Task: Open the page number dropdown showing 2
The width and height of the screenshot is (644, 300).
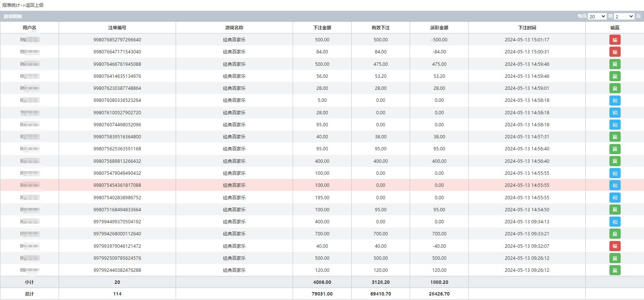Action: click(x=624, y=17)
